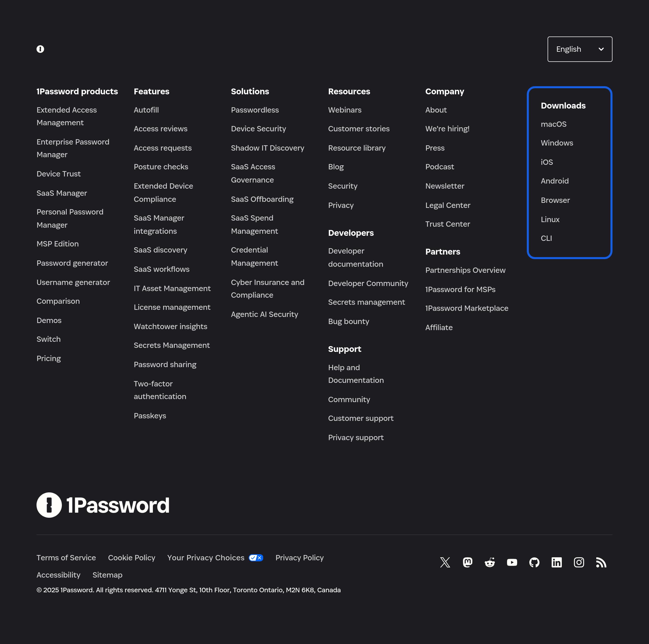The width and height of the screenshot is (649, 644).
Task: Visit 1Password's Reddit community
Action: (x=490, y=562)
